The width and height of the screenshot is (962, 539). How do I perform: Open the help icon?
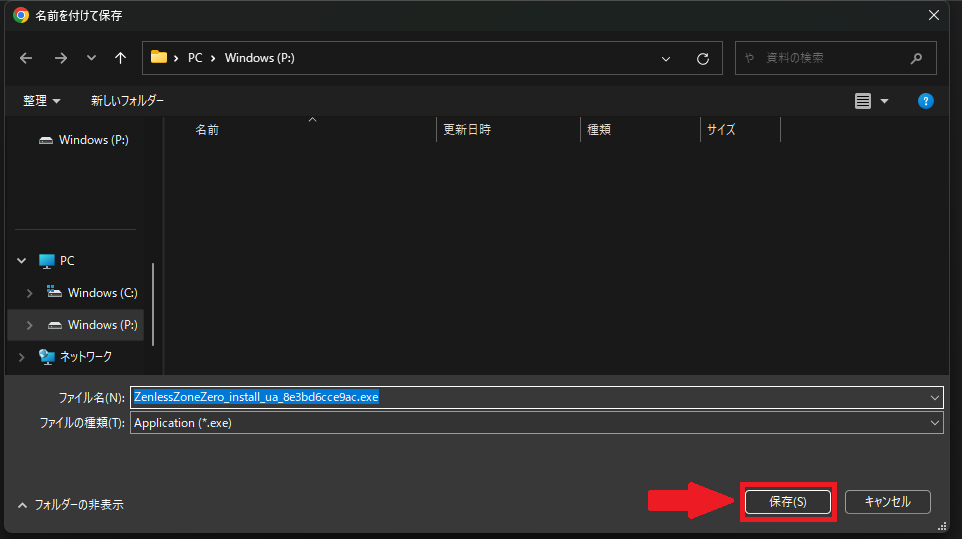pos(925,101)
